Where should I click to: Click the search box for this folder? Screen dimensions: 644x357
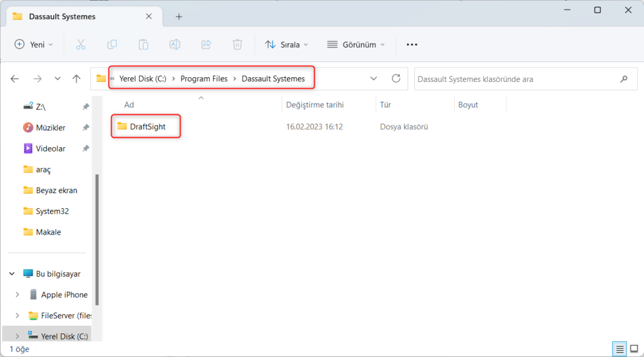coord(525,78)
